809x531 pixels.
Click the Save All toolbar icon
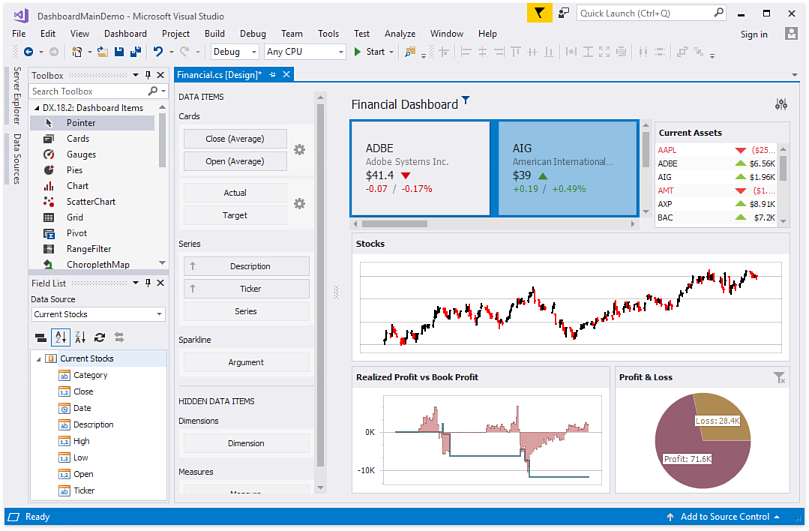[x=136, y=52]
